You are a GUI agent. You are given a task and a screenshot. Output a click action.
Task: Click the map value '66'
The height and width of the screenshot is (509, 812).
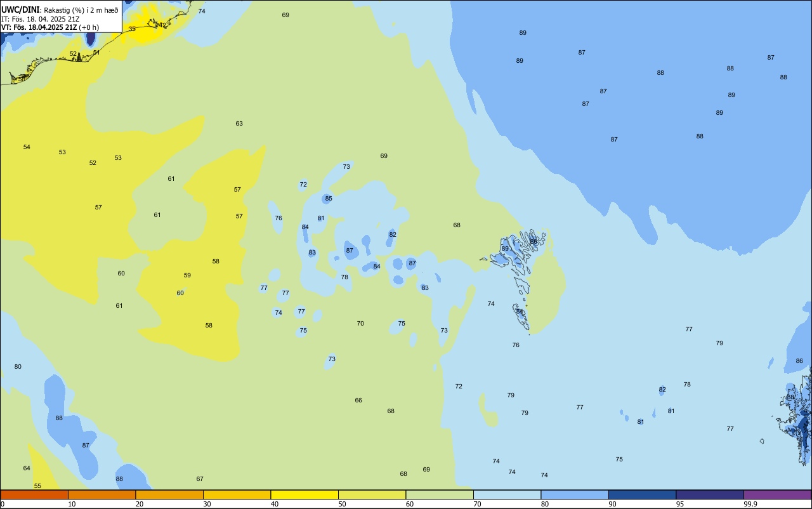click(x=358, y=400)
